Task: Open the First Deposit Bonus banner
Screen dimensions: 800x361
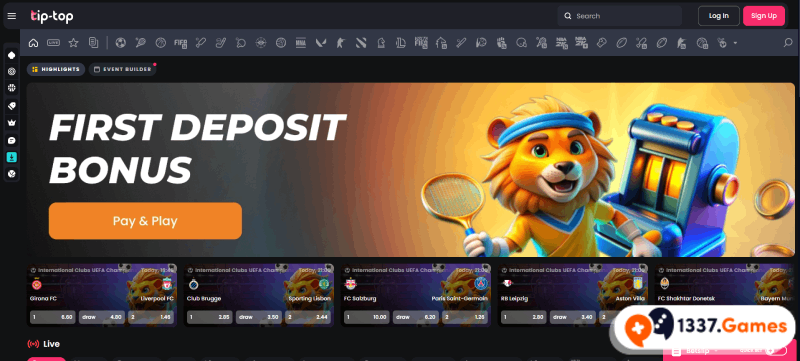Action: [x=411, y=170]
